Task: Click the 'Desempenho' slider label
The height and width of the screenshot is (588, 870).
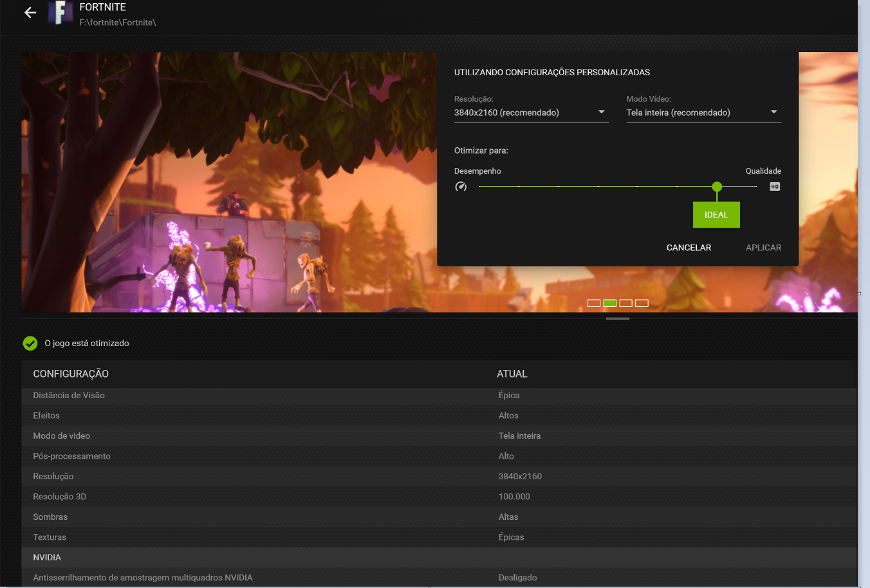Action: (477, 171)
